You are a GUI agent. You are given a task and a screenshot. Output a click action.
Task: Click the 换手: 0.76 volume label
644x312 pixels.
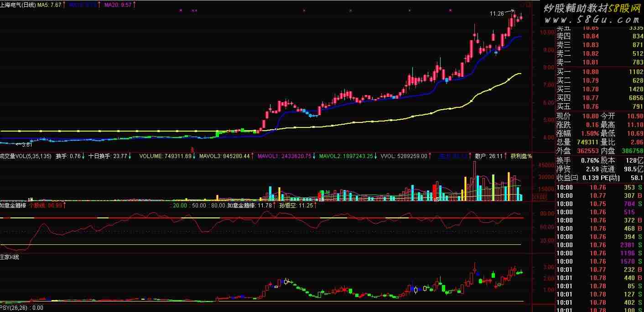pyautogui.click(x=68, y=156)
